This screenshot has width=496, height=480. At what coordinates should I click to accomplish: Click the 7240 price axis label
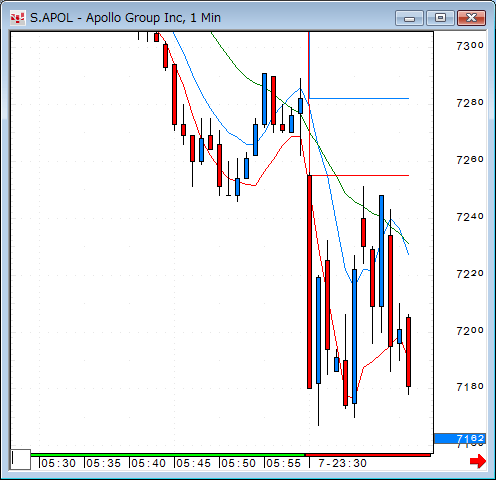point(470,217)
